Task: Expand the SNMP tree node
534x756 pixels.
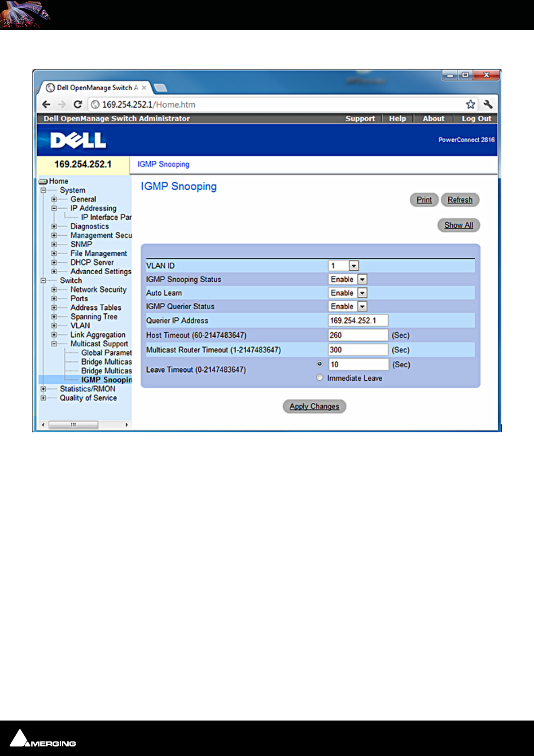Action: (54, 244)
